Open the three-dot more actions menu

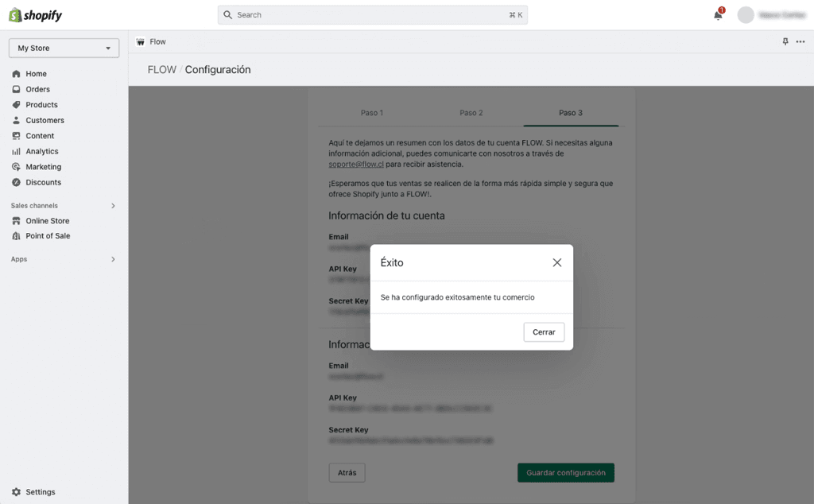(800, 41)
